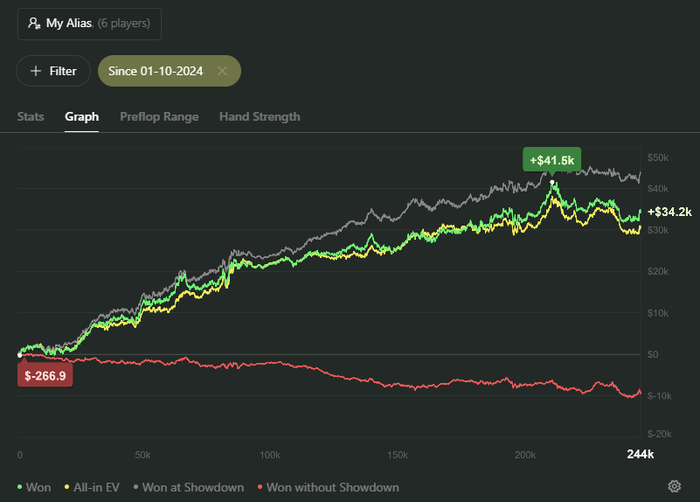Screen dimensions: 700x502
Task: Click the Filter button
Action: [x=53, y=71]
